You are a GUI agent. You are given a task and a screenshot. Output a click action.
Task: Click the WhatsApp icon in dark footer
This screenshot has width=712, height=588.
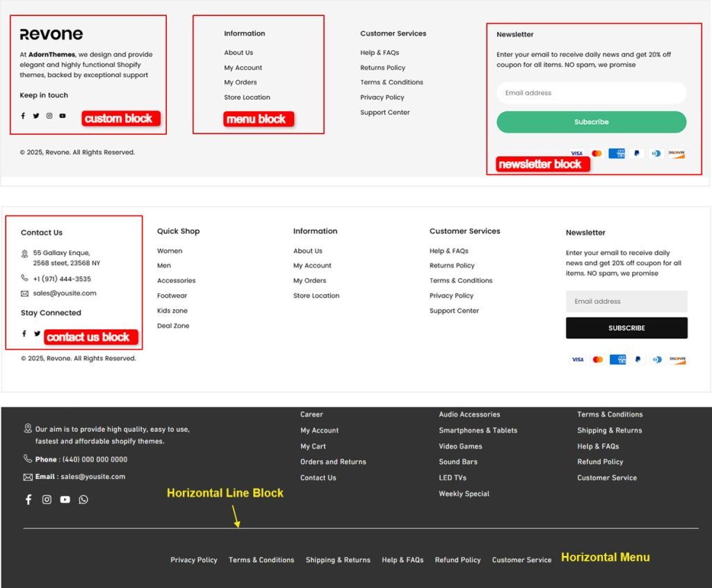pyautogui.click(x=83, y=500)
